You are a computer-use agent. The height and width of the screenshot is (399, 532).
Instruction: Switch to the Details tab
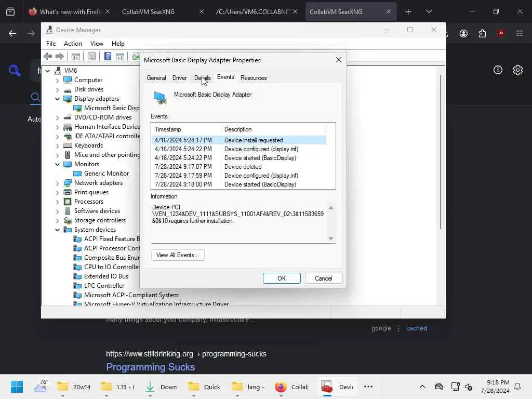pos(202,78)
